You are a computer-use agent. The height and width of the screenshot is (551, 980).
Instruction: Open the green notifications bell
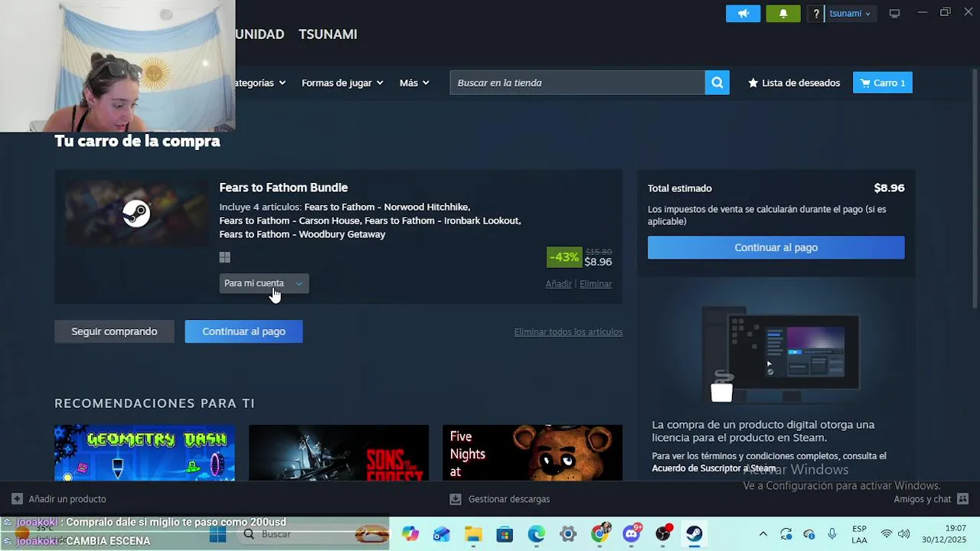782,14
